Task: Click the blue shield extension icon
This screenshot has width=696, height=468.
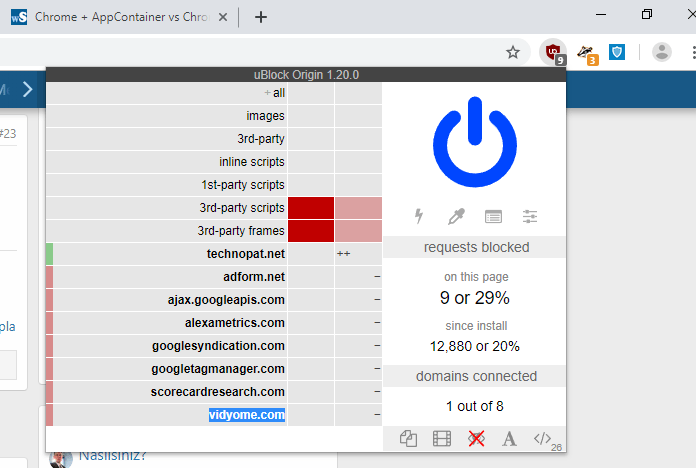Action: (x=617, y=52)
